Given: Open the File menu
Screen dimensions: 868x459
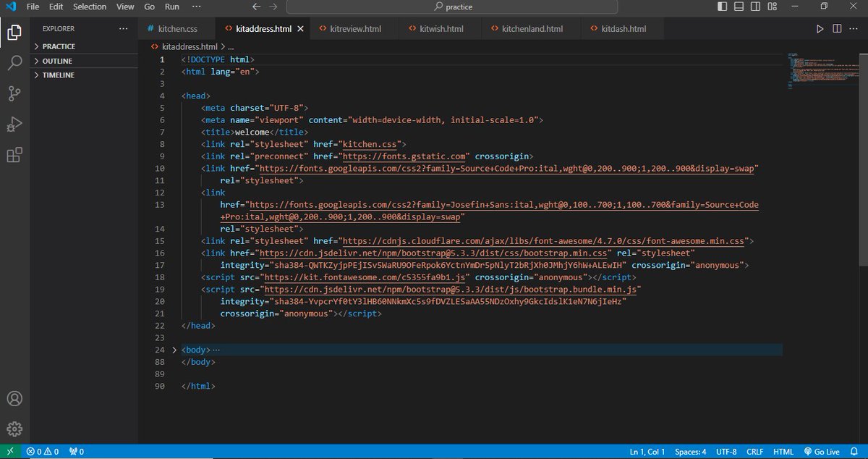Looking at the screenshot, I should tap(33, 7).
